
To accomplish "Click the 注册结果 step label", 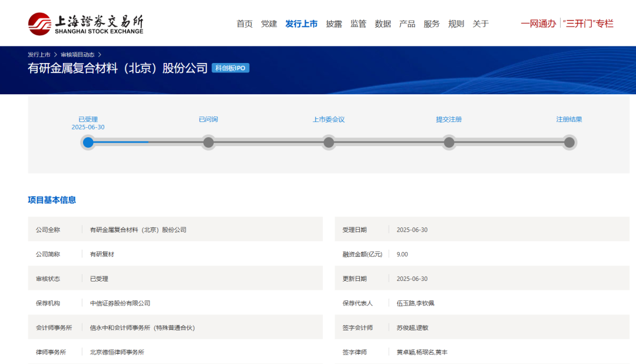I will pos(569,120).
